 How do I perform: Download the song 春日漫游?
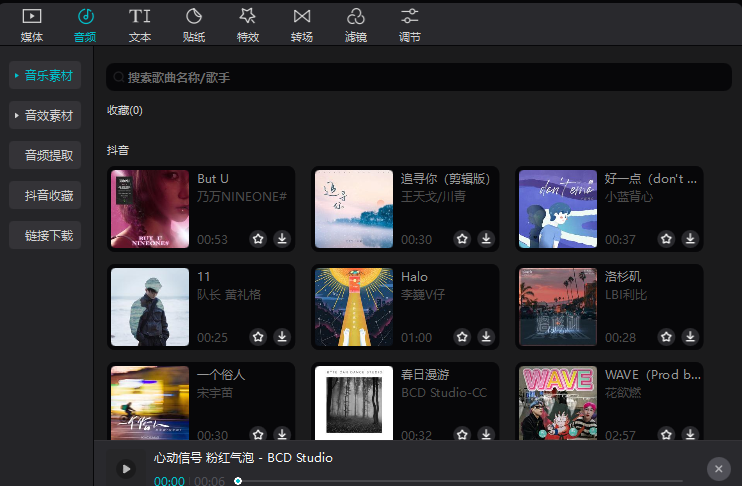point(486,433)
